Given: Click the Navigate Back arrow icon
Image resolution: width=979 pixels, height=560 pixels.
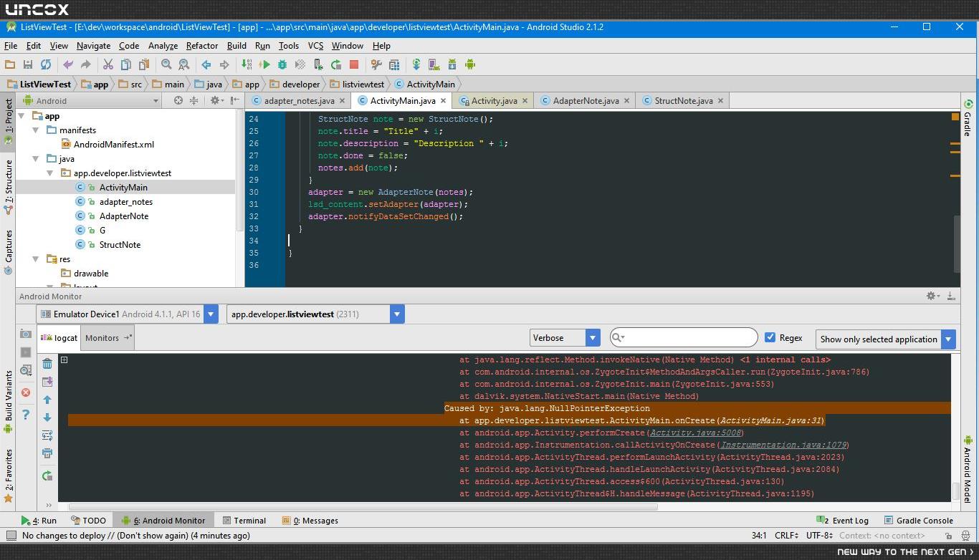Looking at the screenshot, I should [x=206, y=64].
